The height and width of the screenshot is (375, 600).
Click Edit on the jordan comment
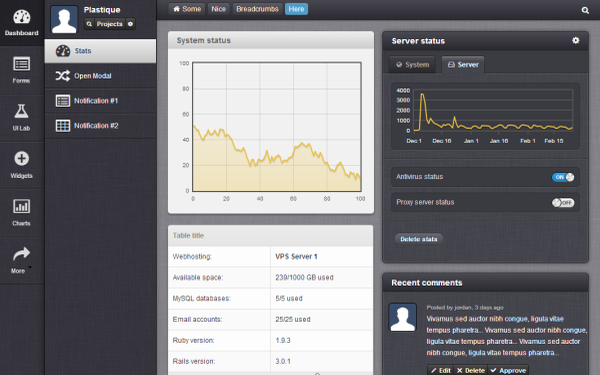tap(440, 370)
